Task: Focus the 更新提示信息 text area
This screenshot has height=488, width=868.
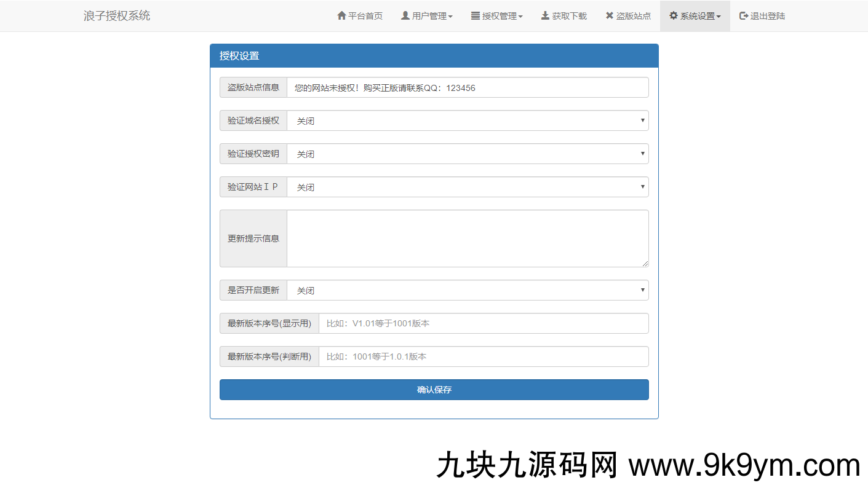Action: [468, 238]
